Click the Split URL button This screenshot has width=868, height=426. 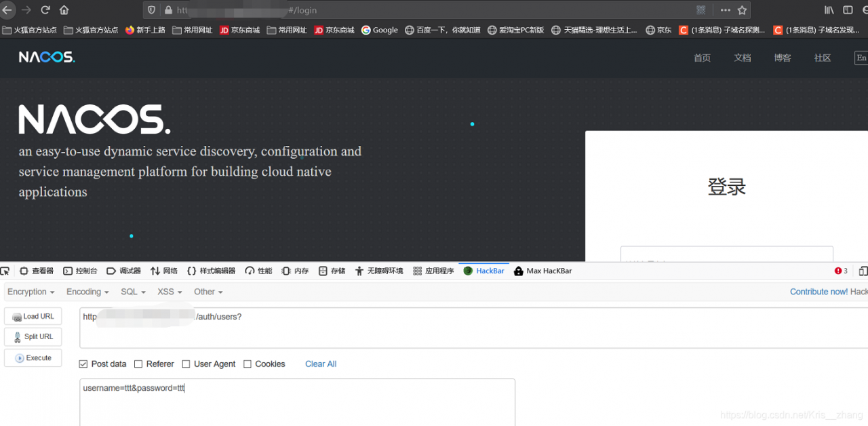(33, 337)
